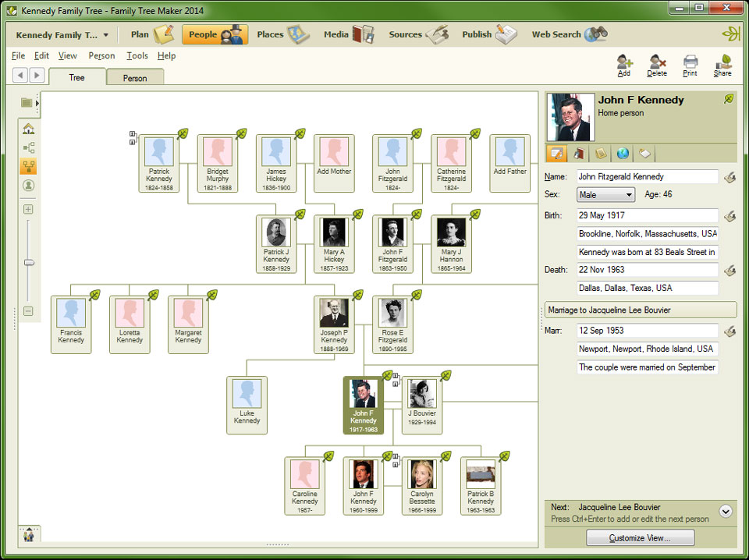This screenshot has height=560, width=749.
Task: Open source citation icon for Marriage field
Action: pos(729,331)
